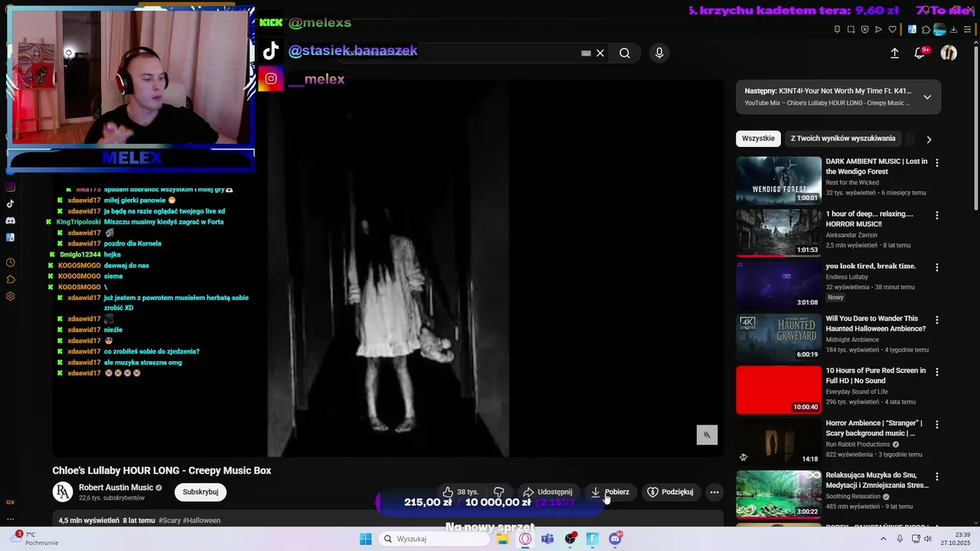
Task: Open GX Control at the sidebar bottom
Action: [11, 502]
